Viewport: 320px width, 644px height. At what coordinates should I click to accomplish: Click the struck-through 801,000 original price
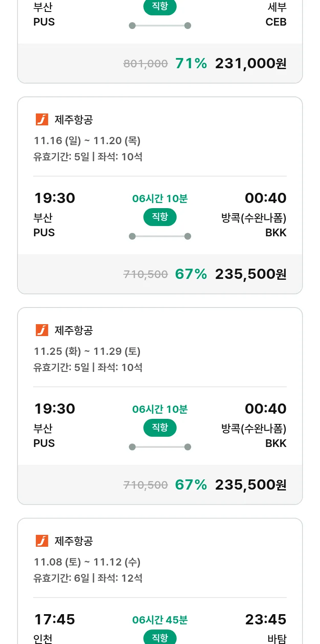pos(145,64)
